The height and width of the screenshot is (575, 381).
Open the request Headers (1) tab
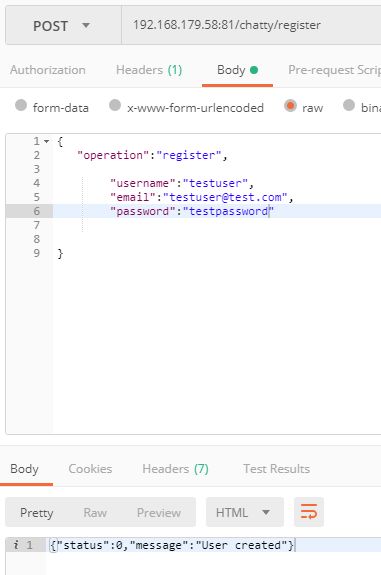pos(149,70)
